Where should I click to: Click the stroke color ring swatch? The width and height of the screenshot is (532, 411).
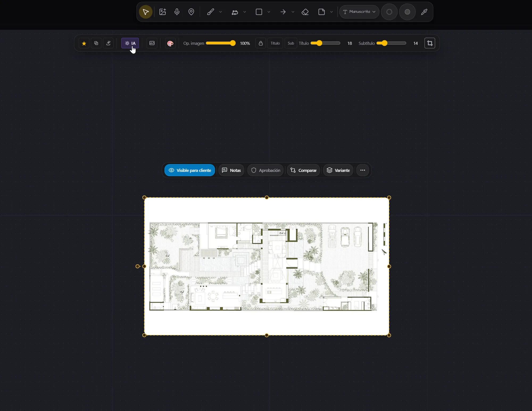coord(389,12)
